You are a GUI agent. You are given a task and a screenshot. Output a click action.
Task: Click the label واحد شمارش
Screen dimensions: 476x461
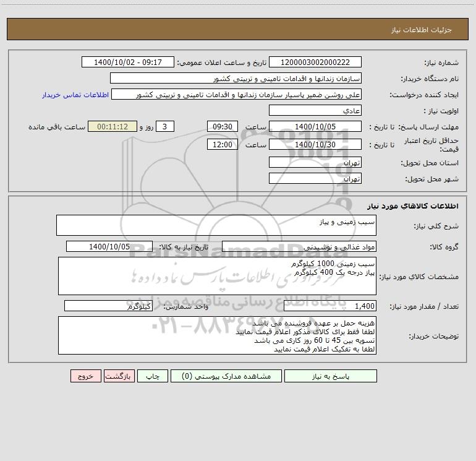[x=186, y=306]
